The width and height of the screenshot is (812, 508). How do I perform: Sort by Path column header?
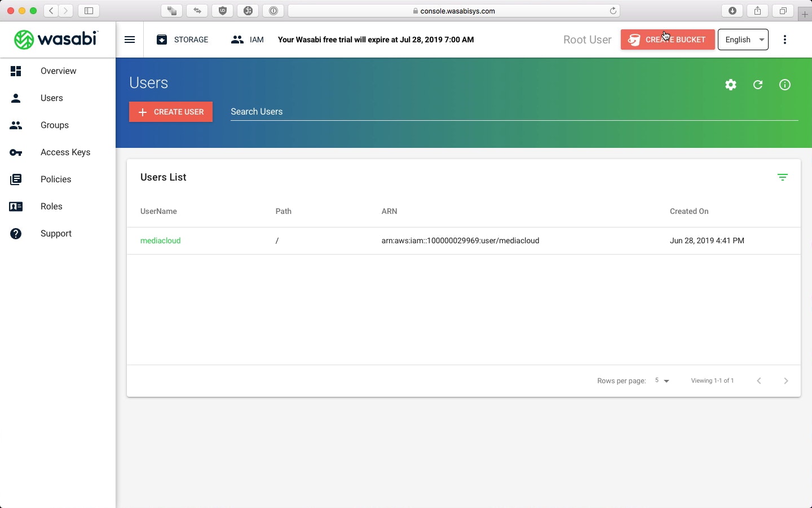(x=284, y=211)
